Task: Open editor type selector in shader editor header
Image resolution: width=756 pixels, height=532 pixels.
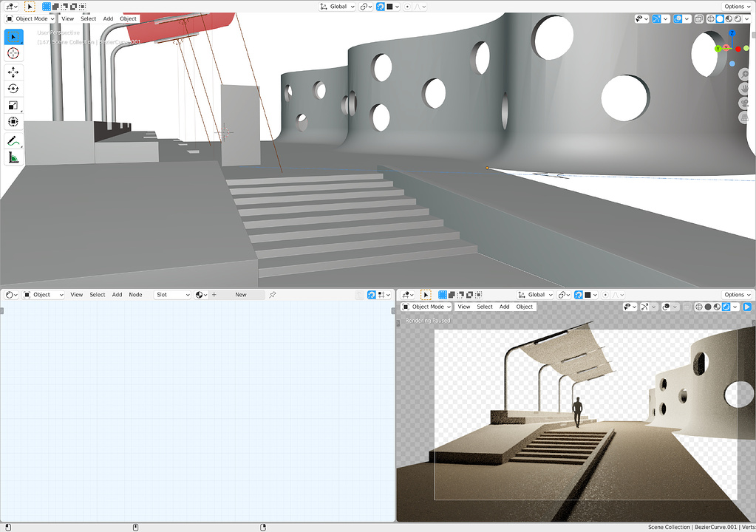Action: click(11, 295)
